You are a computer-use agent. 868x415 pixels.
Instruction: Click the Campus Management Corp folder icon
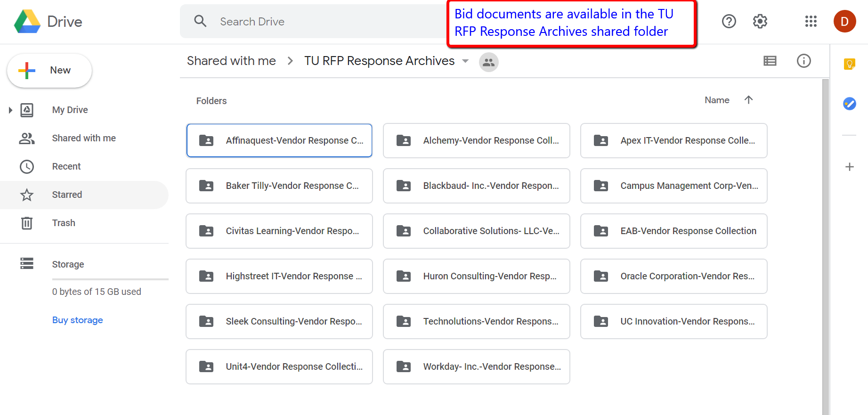tap(601, 186)
